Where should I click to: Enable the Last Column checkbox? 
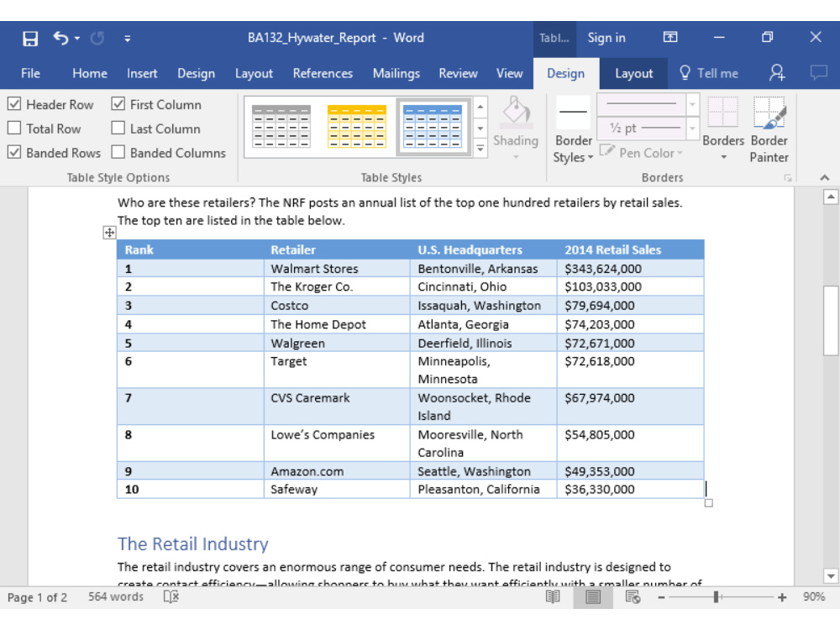[118, 128]
